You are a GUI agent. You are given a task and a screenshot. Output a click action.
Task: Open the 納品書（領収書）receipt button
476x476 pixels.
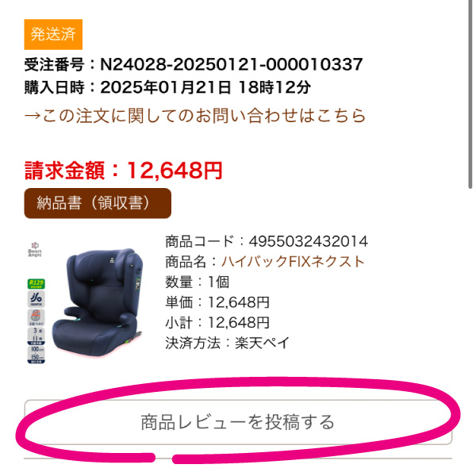tap(98, 203)
